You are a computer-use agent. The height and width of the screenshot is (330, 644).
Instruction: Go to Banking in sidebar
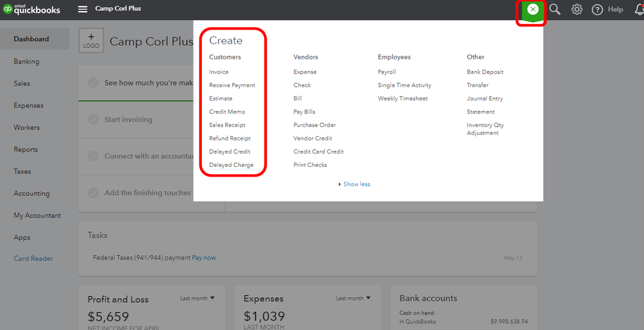26,62
